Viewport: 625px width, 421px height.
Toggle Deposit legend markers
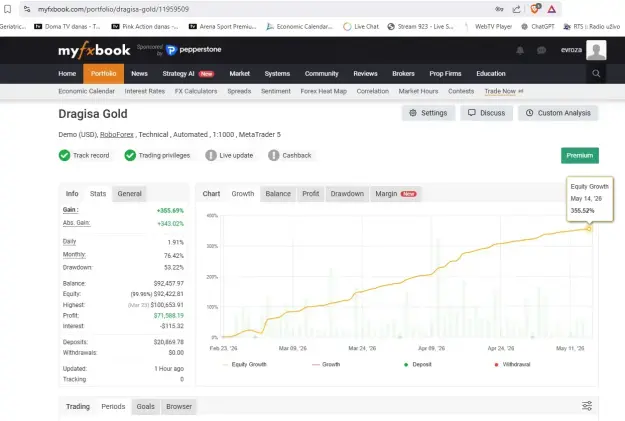click(418, 364)
